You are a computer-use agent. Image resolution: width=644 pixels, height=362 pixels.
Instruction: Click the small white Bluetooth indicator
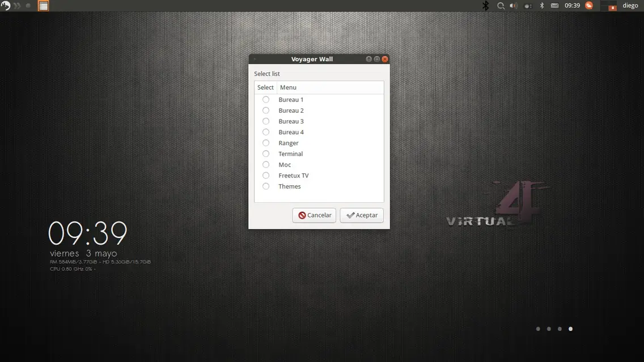point(542,6)
